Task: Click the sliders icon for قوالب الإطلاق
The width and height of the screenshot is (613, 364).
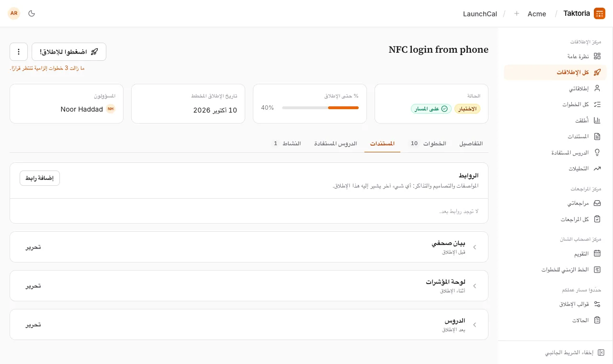Action: click(x=597, y=304)
